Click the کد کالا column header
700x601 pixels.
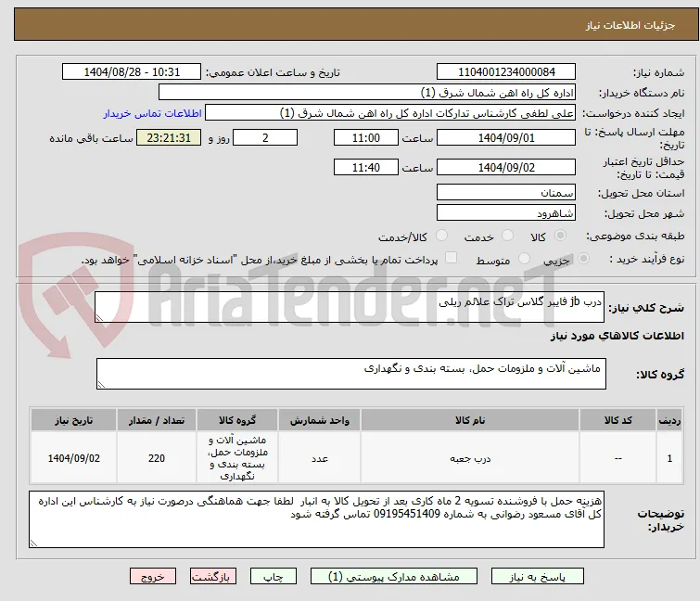coord(617,420)
